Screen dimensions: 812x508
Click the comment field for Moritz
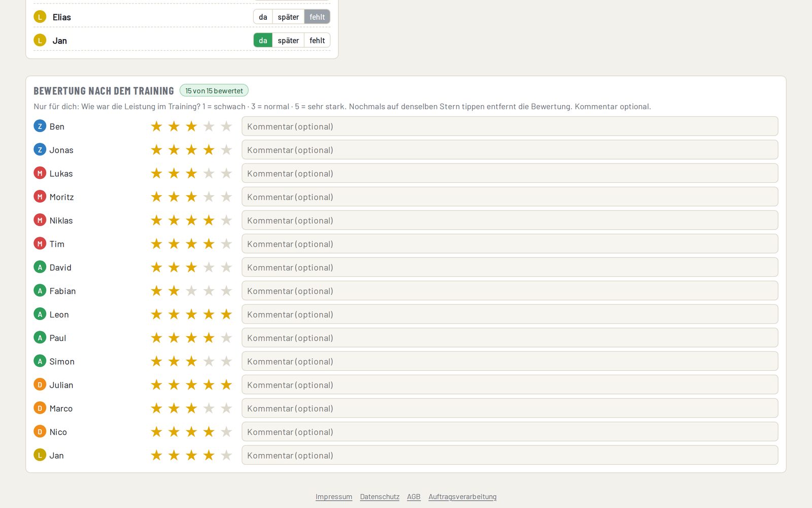pyautogui.click(x=510, y=197)
